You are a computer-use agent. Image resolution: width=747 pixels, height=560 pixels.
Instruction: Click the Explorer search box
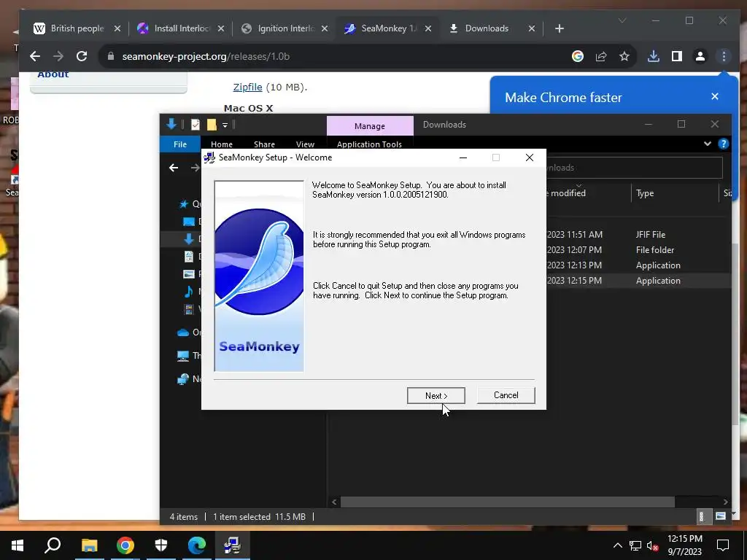[x=634, y=168]
